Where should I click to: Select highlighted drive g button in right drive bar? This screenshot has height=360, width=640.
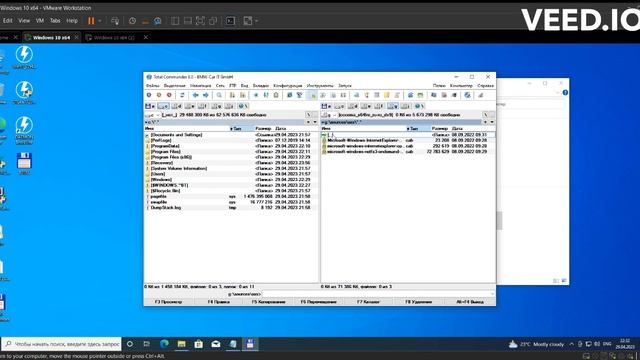393,106
